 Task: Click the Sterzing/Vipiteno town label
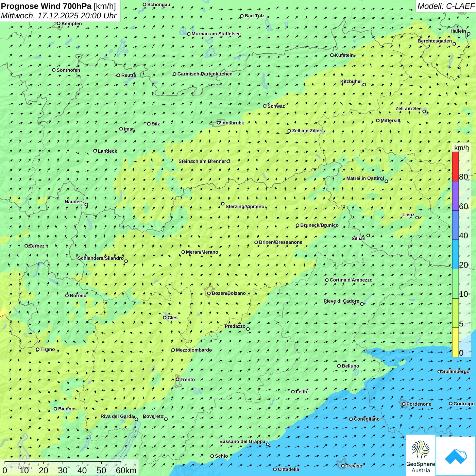[245, 206]
